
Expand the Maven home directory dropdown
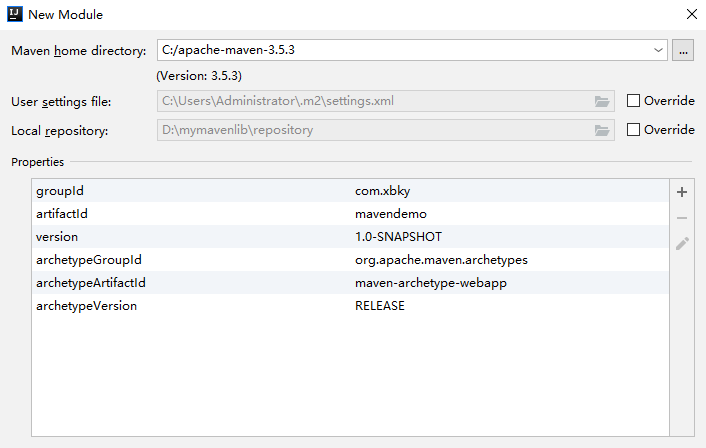657,50
